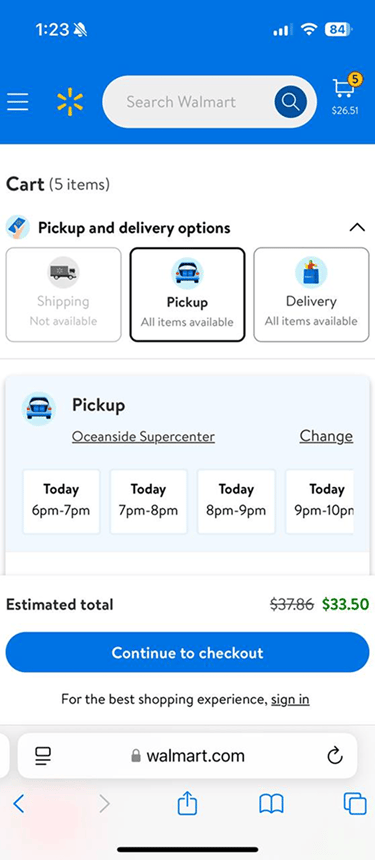The width and height of the screenshot is (375, 860).
Task: Open the hamburger menu
Action: coord(18,102)
